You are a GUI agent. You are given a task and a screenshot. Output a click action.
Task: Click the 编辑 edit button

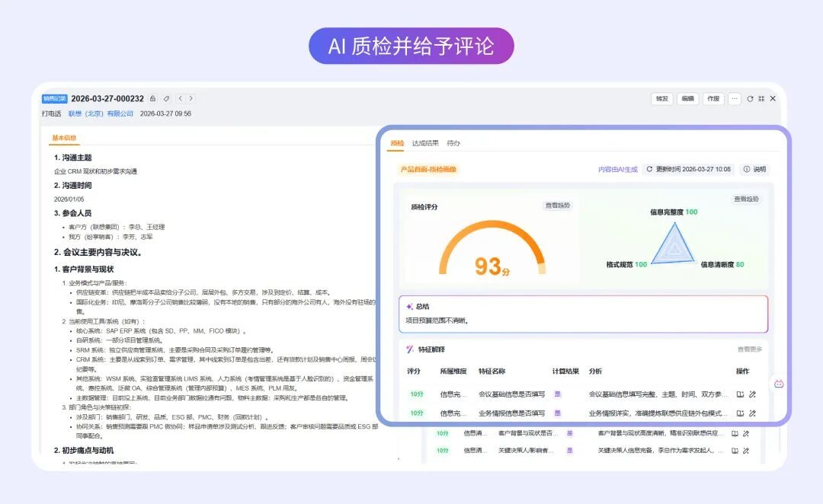pyautogui.click(x=687, y=99)
